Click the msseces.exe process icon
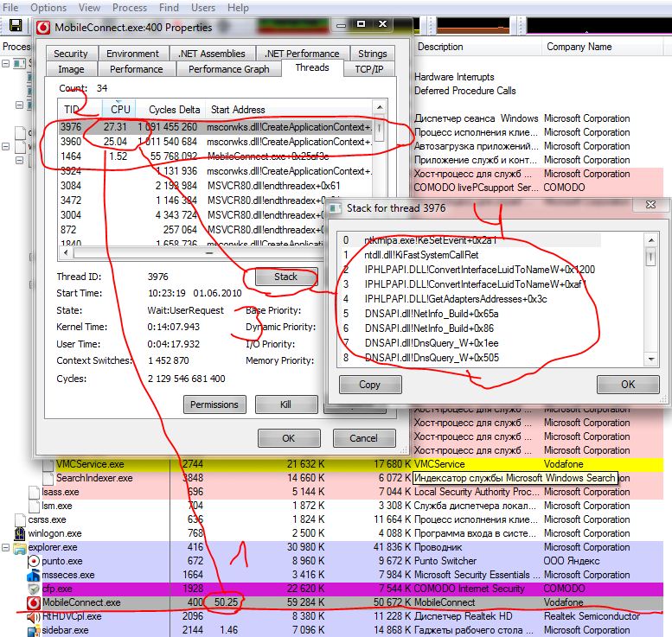672x637 pixels. point(34,576)
